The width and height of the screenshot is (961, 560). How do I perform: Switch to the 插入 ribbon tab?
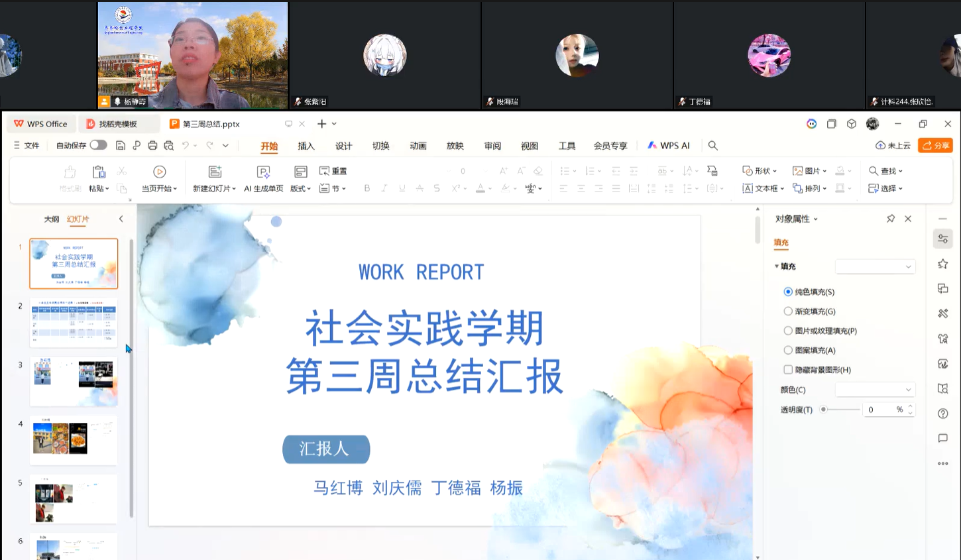point(306,146)
